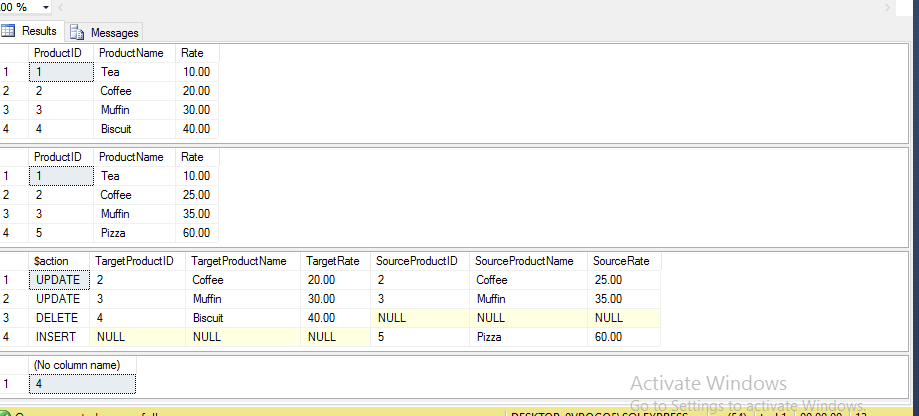The image size is (919, 416).
Task: Open the zoom percentage dropdown
Action: [46, 7]
